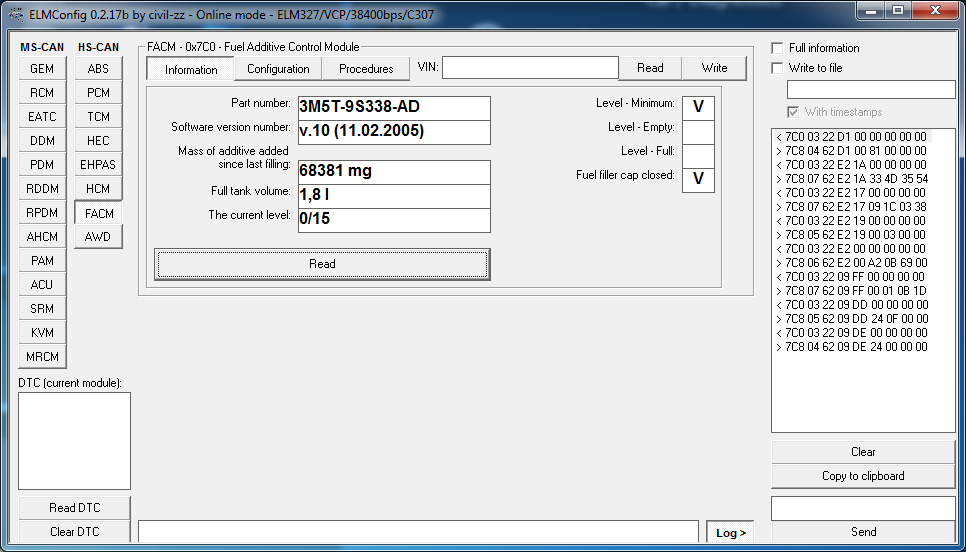Choose the EHPAS module
This screenshot has height=552, width=966.
(98, 165)
